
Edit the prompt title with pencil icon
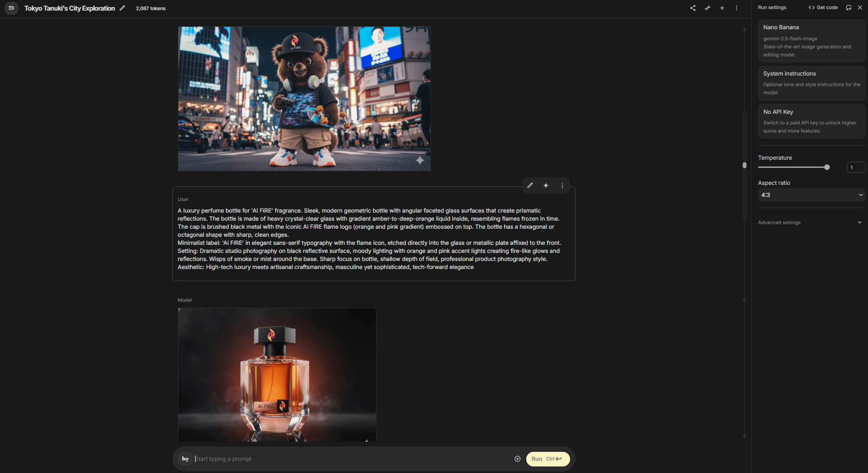point(122,8)
